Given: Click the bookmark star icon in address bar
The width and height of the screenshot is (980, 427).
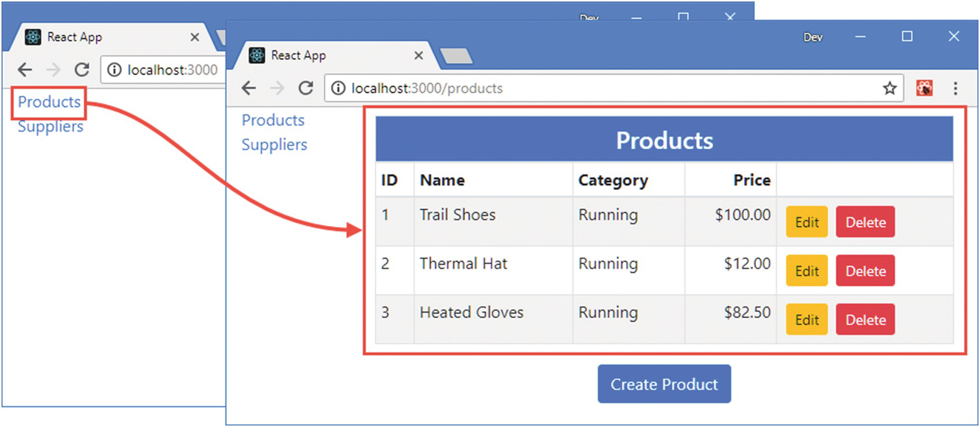Looking at the screenshot, I should pos(889,88).
